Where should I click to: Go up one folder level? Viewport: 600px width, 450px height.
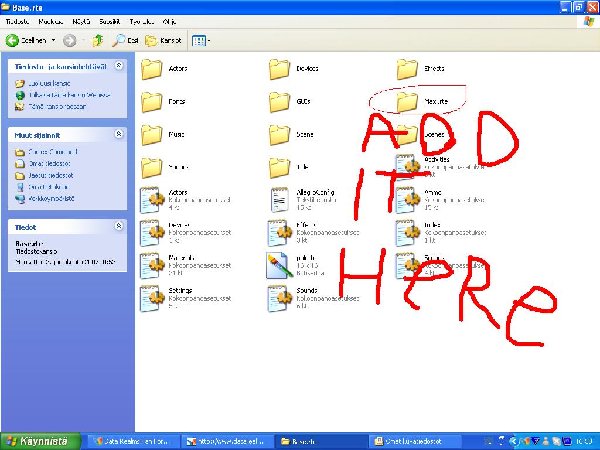pyautogui.click(x=98, y=40)
